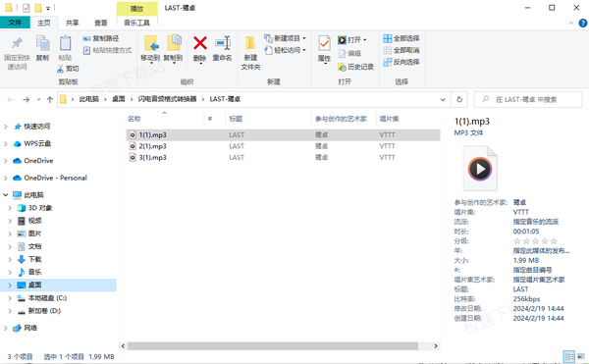Expand Network in sidebar
This screenshot has height=364, width=589.
coord(6,328)
